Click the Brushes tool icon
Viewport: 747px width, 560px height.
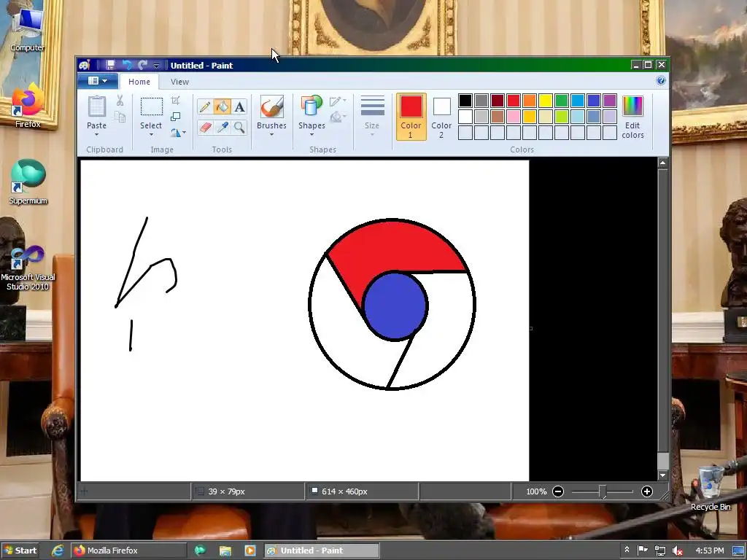click(x=271, y=106)
